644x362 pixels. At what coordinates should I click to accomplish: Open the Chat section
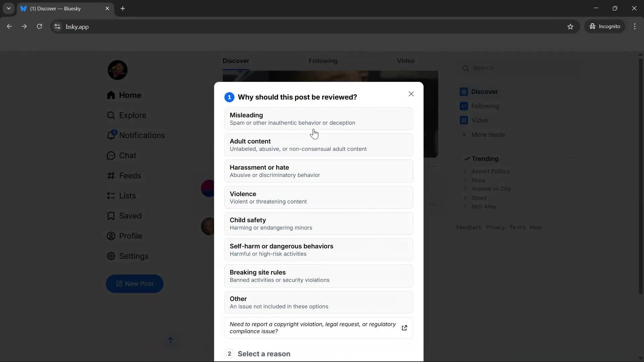(x=127, y=156)
